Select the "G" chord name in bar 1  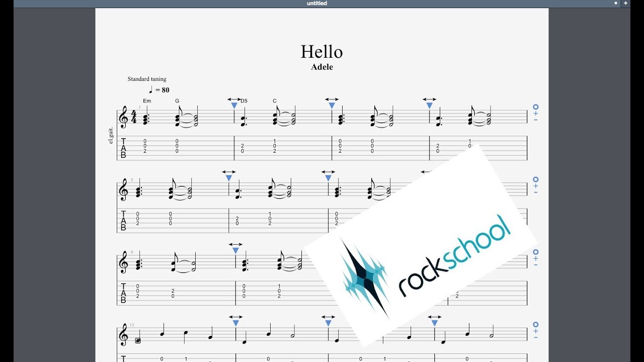tap(177, 101)
